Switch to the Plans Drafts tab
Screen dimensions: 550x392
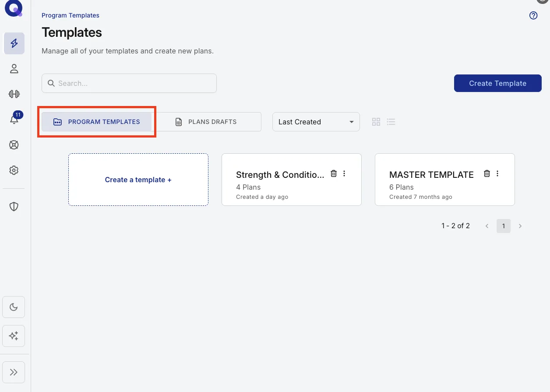(x=208, y=122)
